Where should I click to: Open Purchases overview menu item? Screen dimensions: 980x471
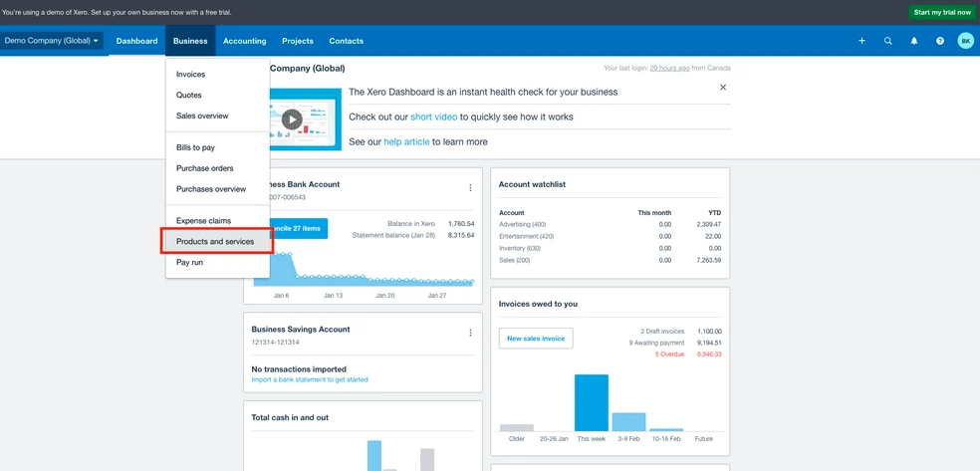click(217, 188)
